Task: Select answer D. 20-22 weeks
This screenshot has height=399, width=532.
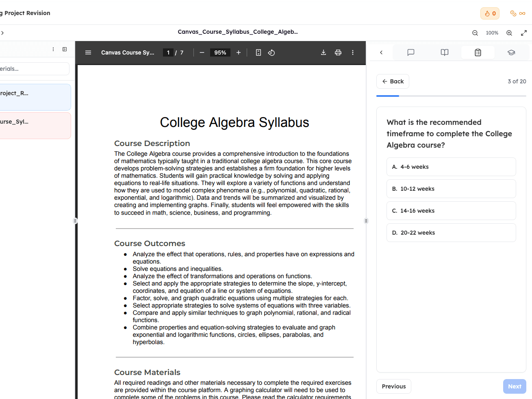Action: point(451,233)
